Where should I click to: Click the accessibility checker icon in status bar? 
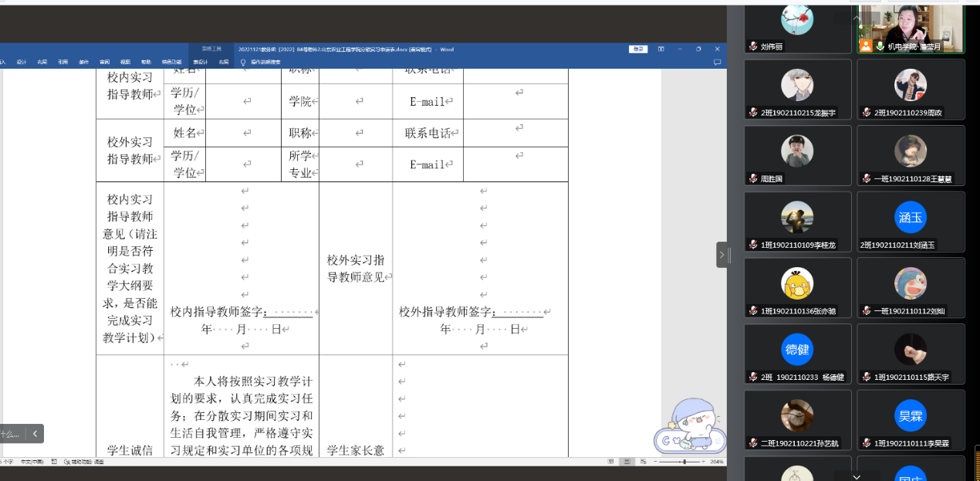coord(67,461)
